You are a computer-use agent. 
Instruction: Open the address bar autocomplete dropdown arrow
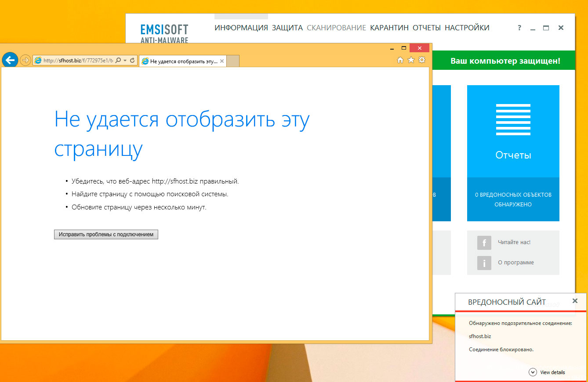[x=125, y=60]
